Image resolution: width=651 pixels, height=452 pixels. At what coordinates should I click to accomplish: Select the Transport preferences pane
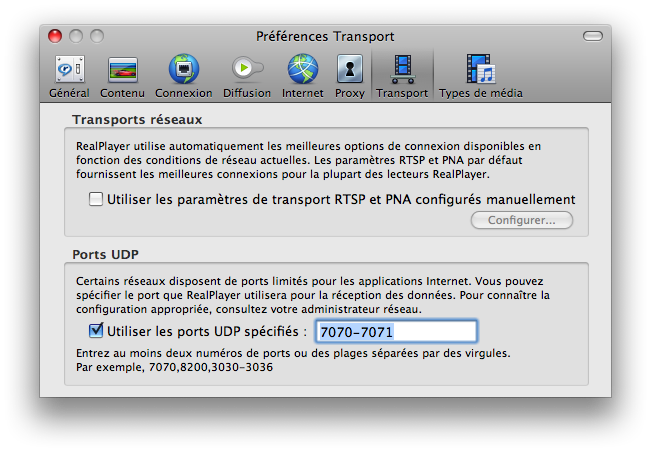pyautogui.click(x=402, y=77)
